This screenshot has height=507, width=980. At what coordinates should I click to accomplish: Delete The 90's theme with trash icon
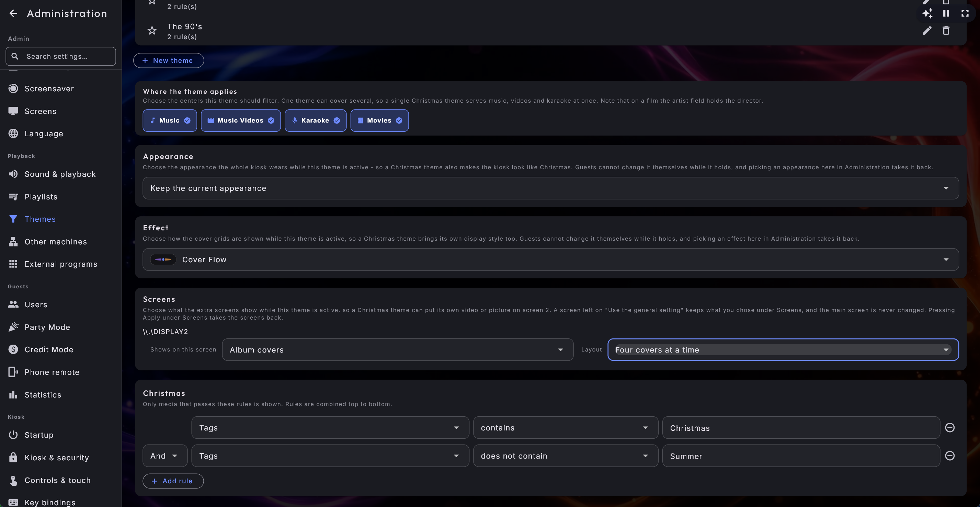pos(946,31)
